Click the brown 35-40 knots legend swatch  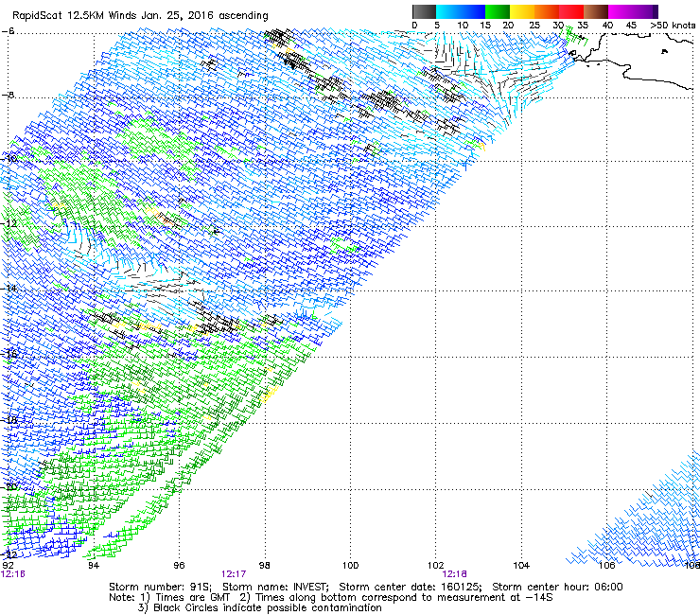tap(596, 11)
